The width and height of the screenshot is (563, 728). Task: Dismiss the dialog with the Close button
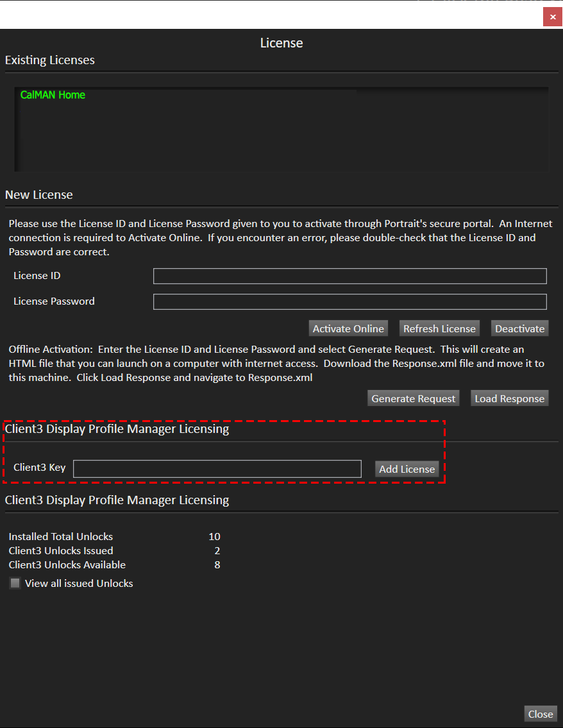(x=541, y=714)
